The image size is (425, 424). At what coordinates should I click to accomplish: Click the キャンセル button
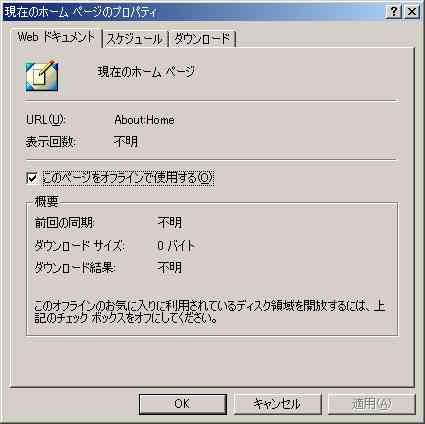coord(277,404)
